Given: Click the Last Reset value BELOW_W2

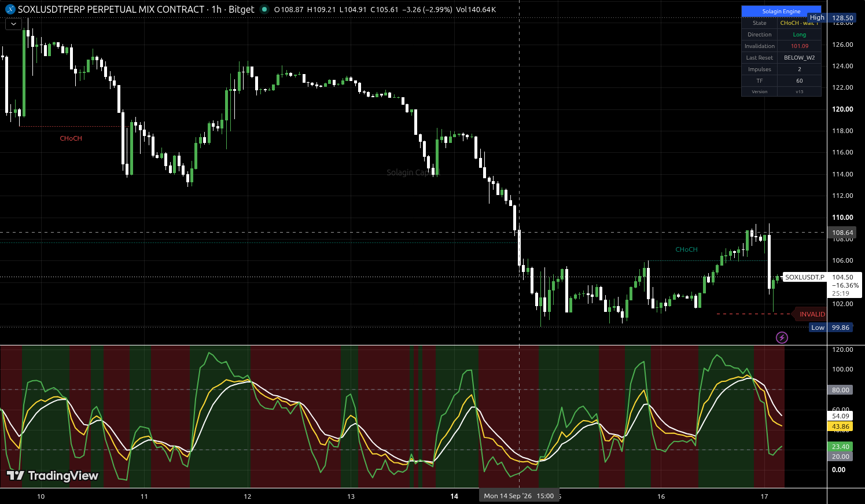Looking at the screenshot, I should pyautogui.click(x=800, y=58).
